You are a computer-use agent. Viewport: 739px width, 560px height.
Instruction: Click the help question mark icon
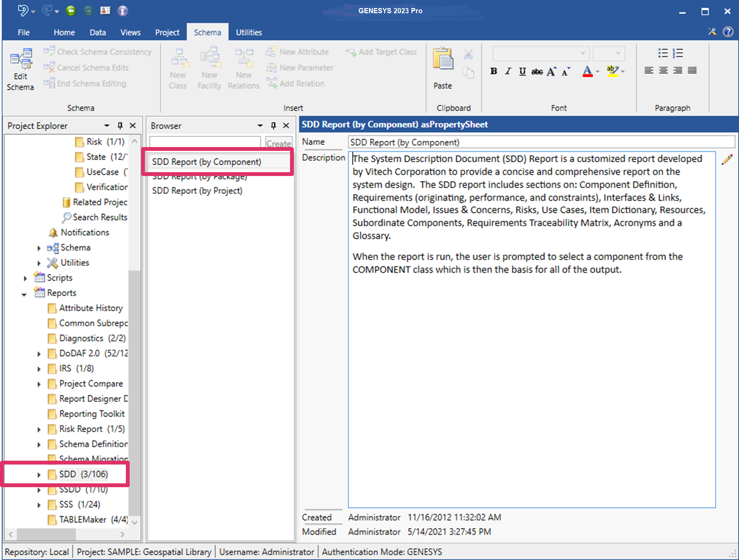point(728,32)
